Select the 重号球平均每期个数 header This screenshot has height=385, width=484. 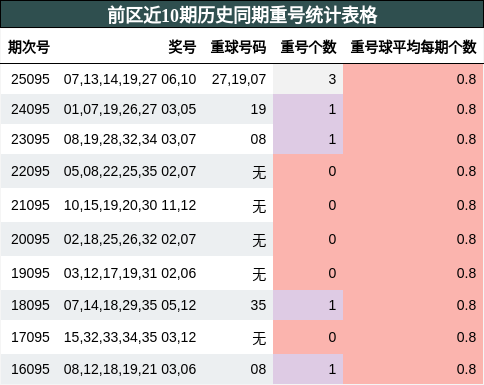(x=413, y=47)
